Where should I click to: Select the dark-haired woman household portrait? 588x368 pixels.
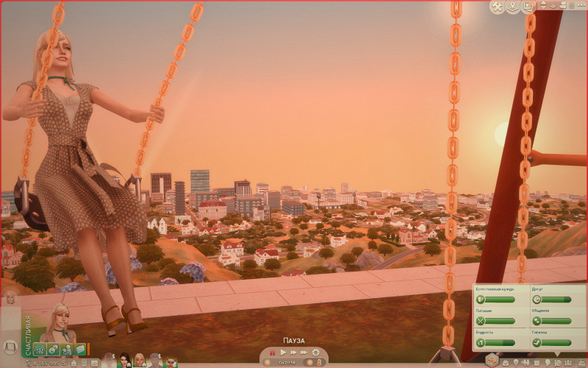coord(125,360)
